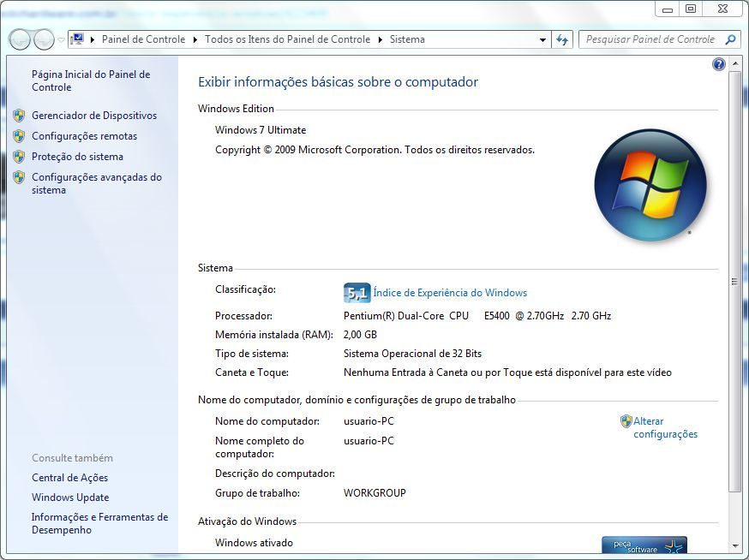Expand the arrow after Painel de Controle
This screenshot has width=749, height=560.
click(x=195, y=39)
